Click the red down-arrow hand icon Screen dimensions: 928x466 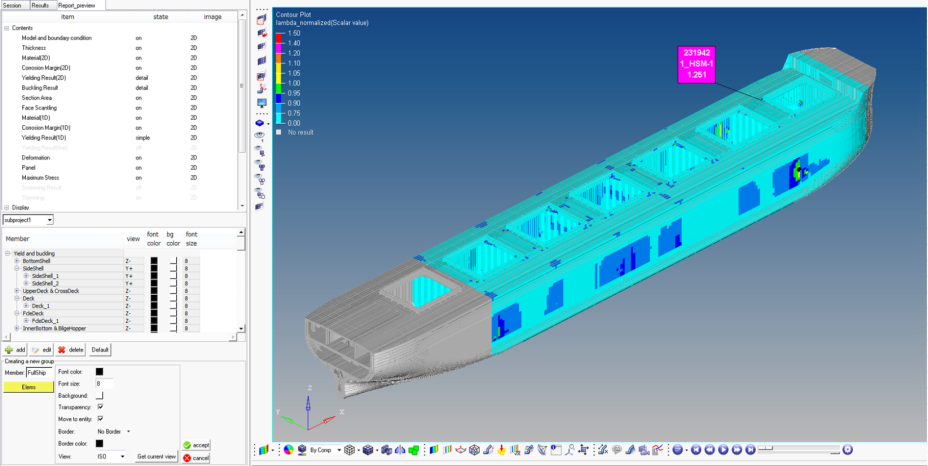(x=502, y=450)
